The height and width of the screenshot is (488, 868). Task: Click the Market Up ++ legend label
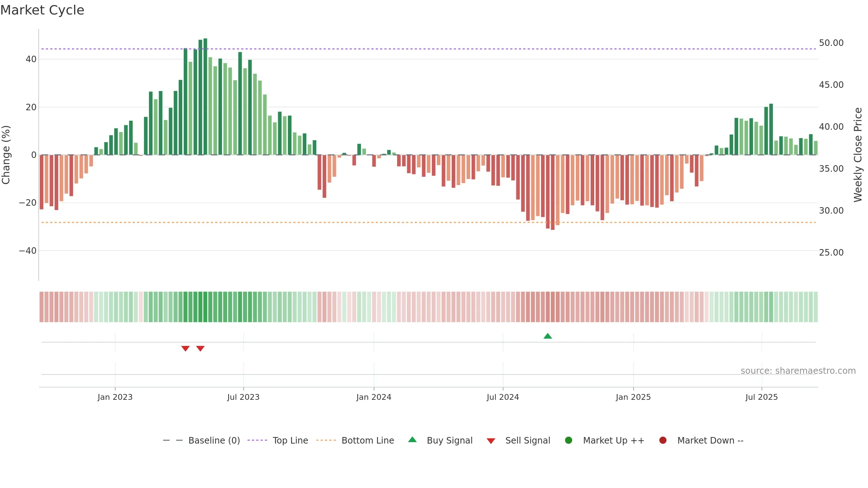[x=614, y=440]
